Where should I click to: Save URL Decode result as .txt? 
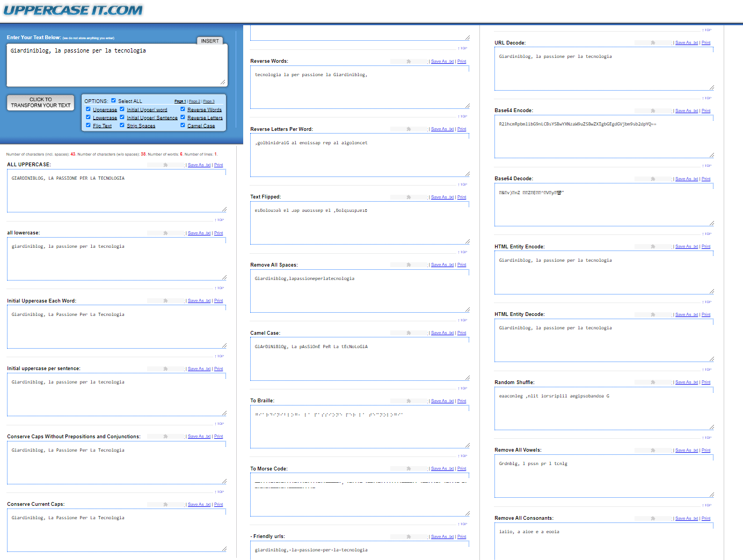(x=687, y=43)
